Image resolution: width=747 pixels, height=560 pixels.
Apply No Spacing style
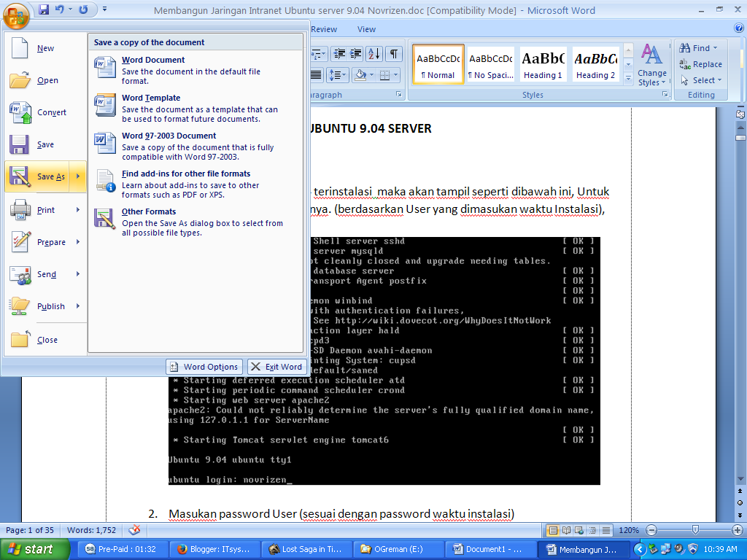(491, 65)
